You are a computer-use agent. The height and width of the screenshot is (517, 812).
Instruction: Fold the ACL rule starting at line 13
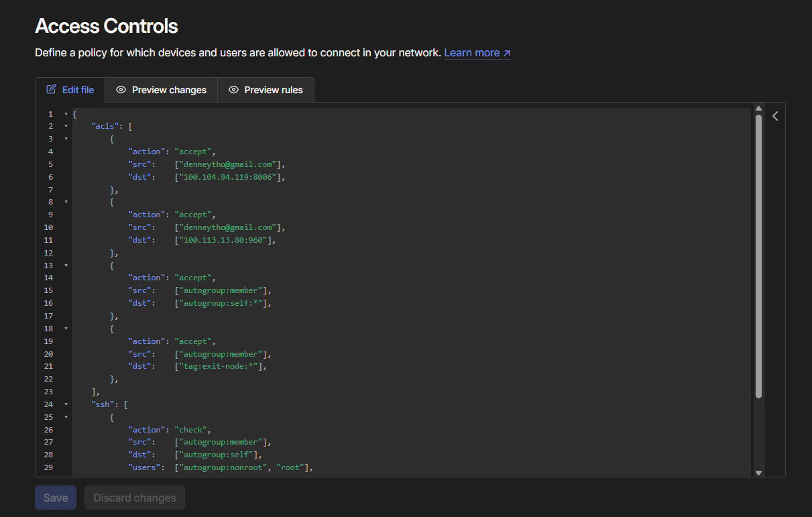[66, 266]
